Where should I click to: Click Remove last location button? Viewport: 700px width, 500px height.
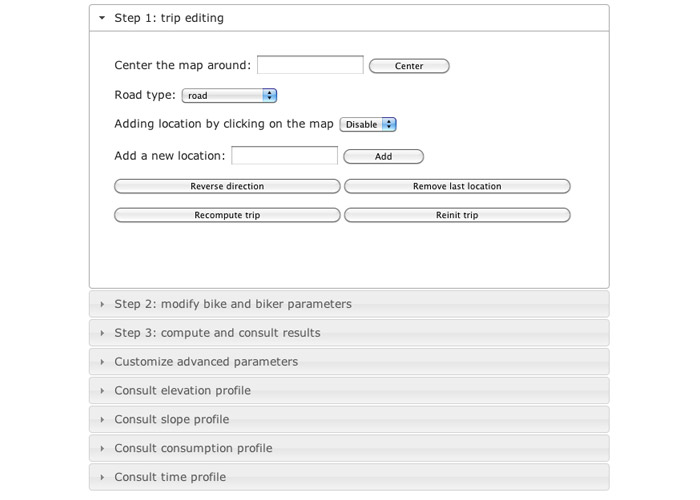coord(457,186)
